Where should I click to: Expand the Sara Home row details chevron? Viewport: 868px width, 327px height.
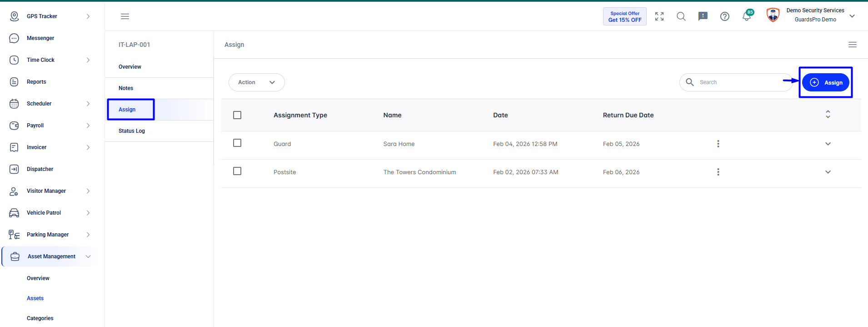(828, 144)
